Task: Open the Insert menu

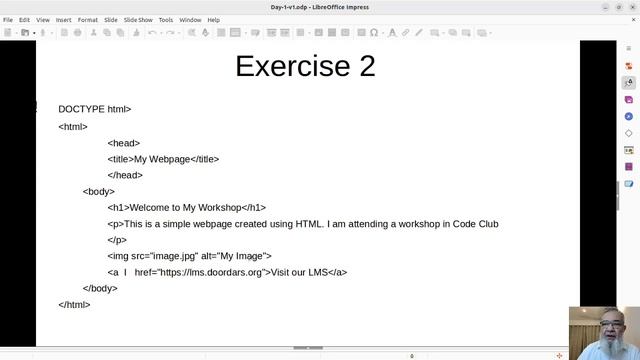Action: click(63, 20)
